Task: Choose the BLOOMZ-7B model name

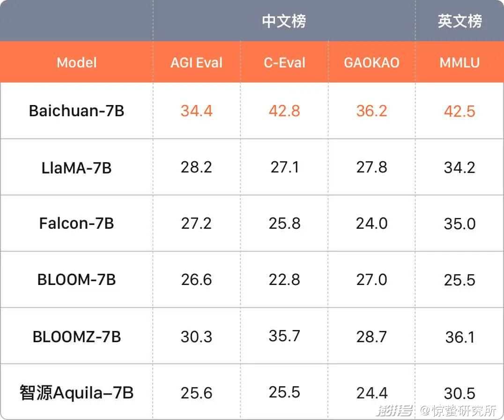Action: pos(77,337)
